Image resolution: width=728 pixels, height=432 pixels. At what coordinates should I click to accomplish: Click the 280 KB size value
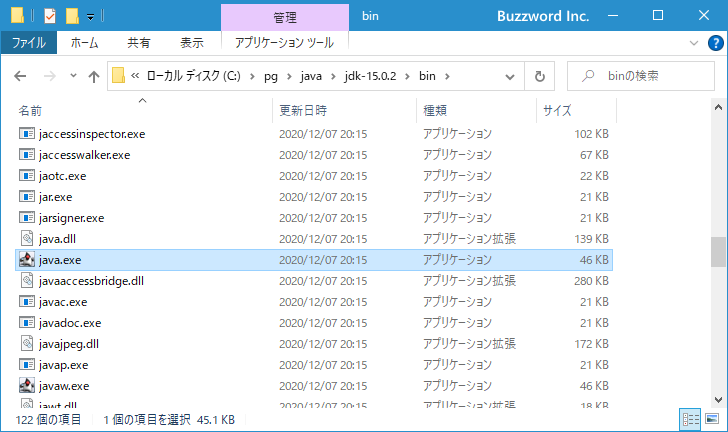591,281
